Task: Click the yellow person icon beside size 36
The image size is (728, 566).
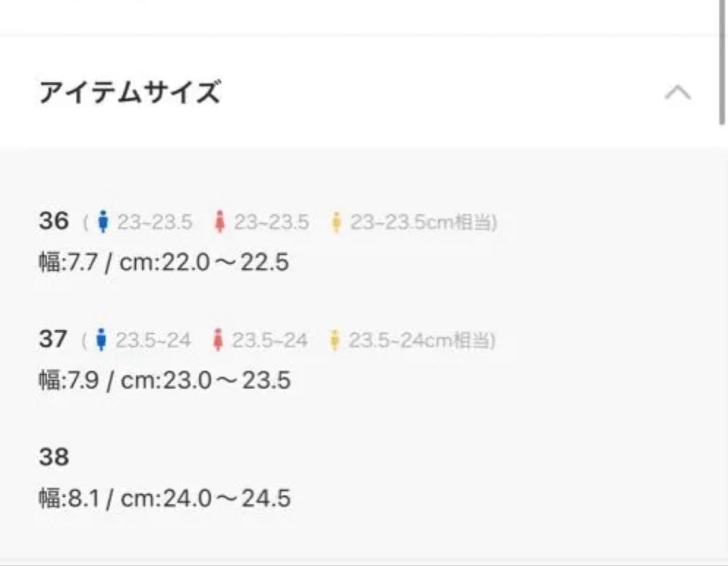Action: point(336,221)
